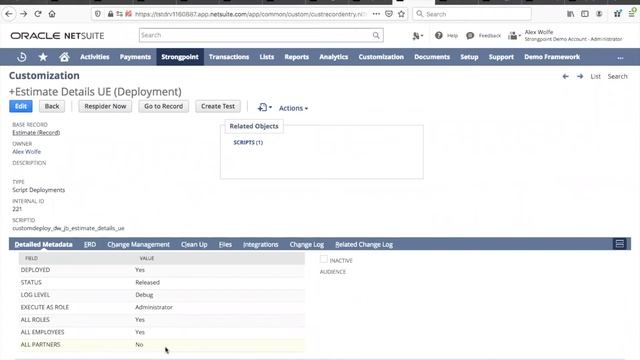Open the Alex Wolfe owner link
Viewport: 640px width, 360px height.
click(x=27, y=152)
